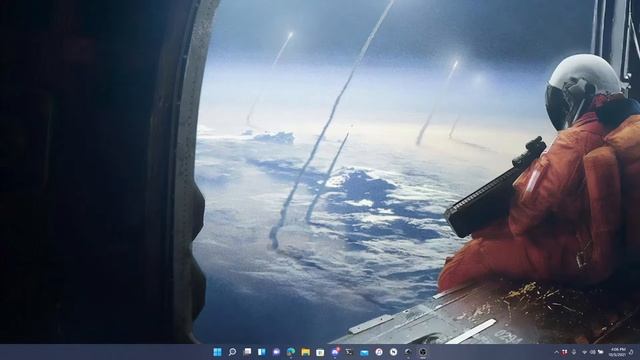Open the terminal taskbar icon
Screen dimensions: 640x360
tap(349, 352)
